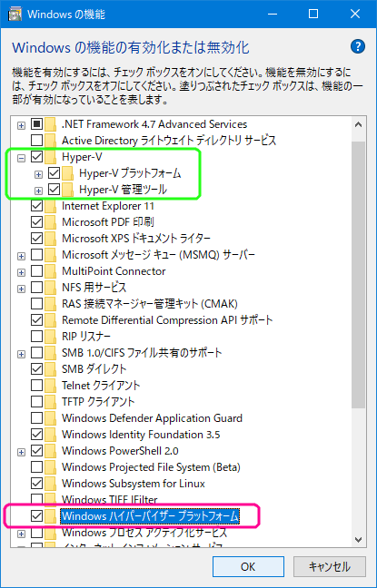377x588 pixels.
Task: Click the vertical scrollbar thumb
Action: tap(358, 275)
